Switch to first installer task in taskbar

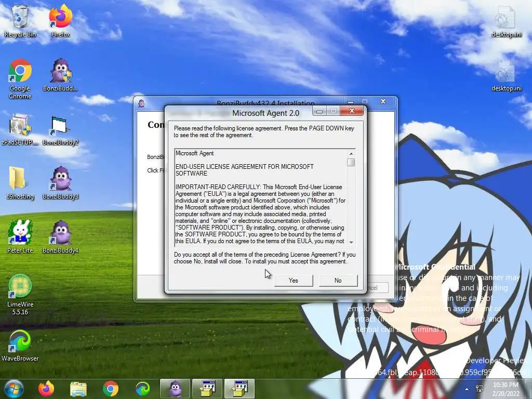(x=207, y=389)
